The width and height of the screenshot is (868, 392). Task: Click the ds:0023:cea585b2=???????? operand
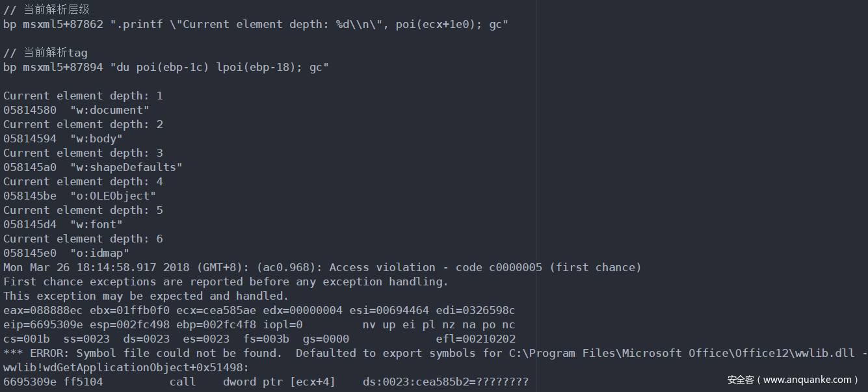[445, 382]
